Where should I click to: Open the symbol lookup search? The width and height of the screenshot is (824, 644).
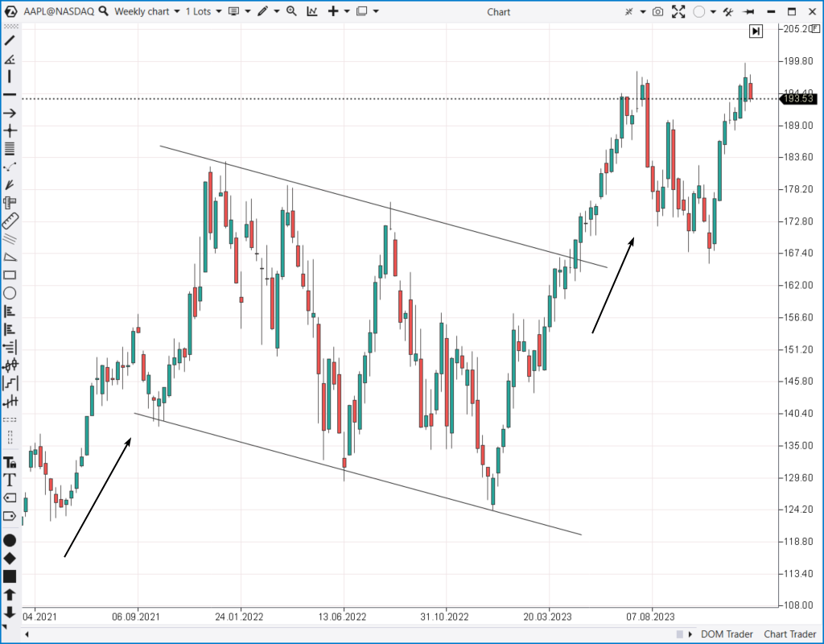click(x=104, y=11)
